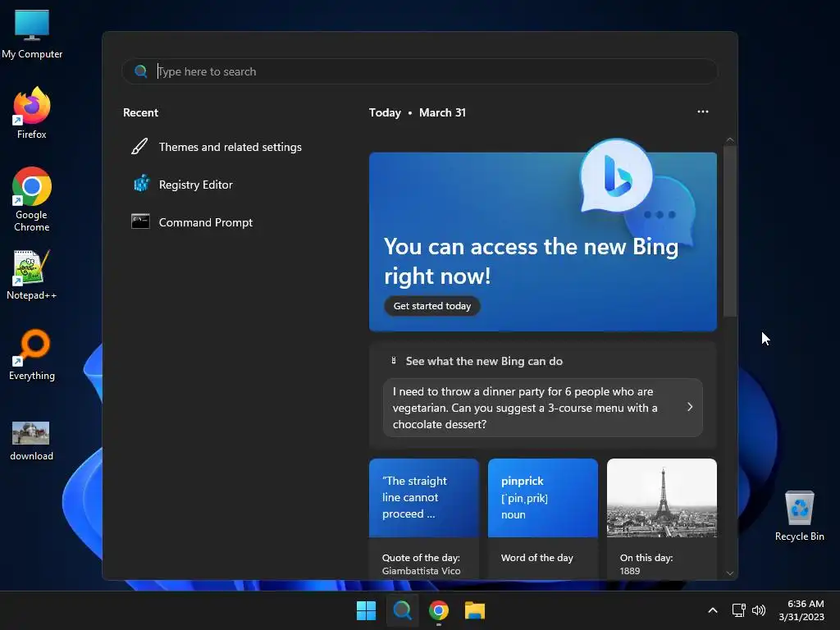Open Themes and related settings
Screen dimensions: 840x630
pyautogui.click(x=230, y=147)
